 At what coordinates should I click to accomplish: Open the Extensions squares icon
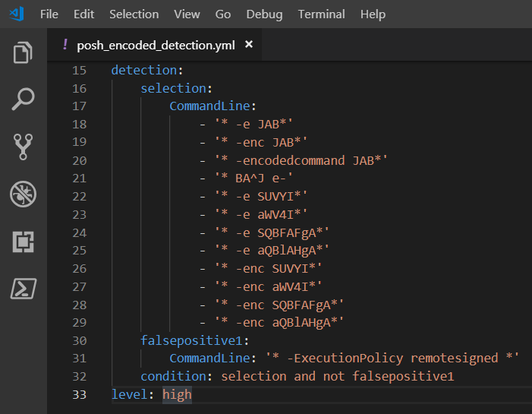[23, 242]
